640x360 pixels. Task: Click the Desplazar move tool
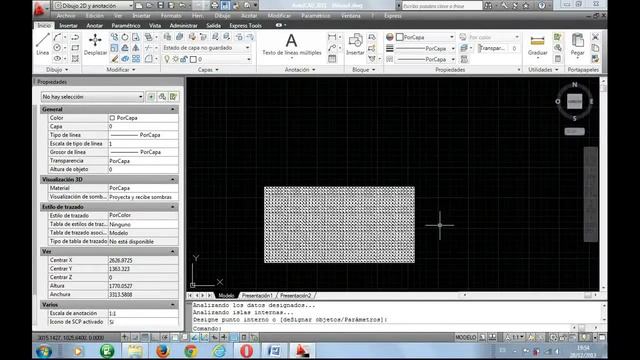(x=95, y=44)
